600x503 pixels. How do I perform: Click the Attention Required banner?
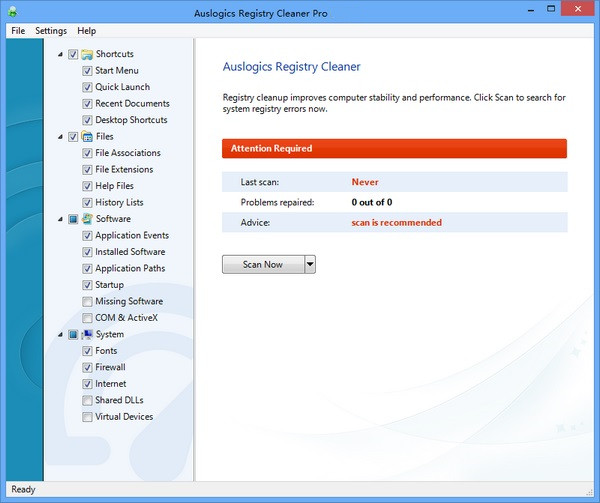(395, 148)
